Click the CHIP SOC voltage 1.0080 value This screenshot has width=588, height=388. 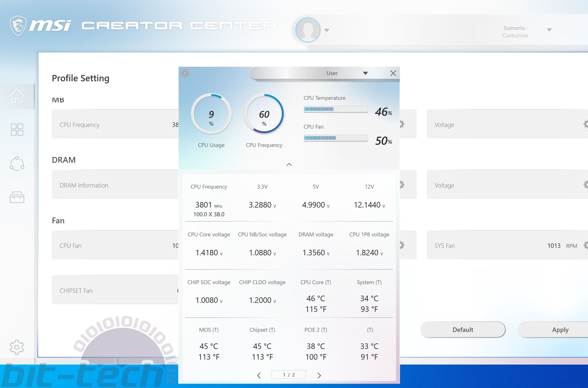pos(209,300)
